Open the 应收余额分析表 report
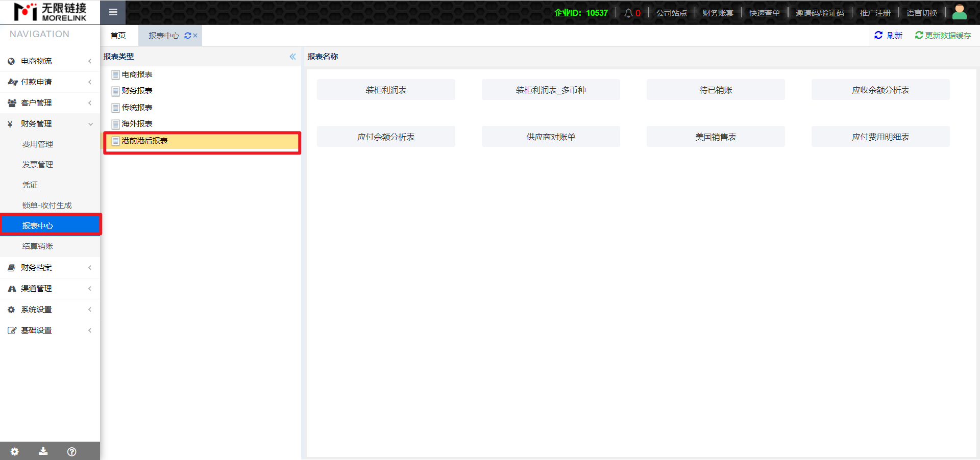The height and width of the screenshot is (460, 980). click(x=880, y=90)
